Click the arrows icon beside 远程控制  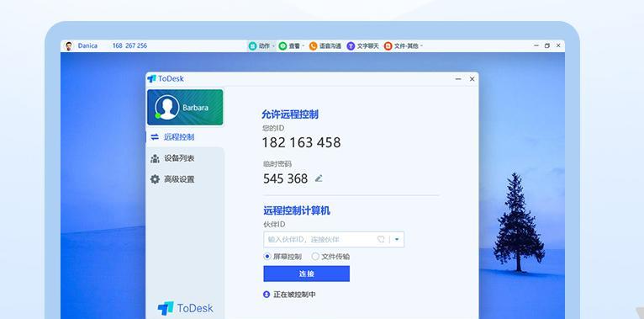[155, 137]
